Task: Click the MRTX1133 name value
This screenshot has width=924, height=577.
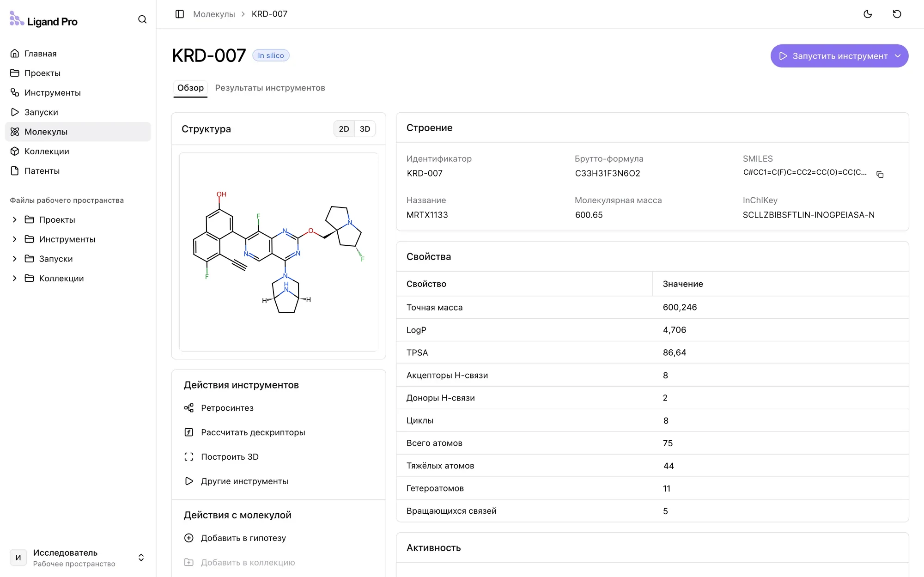Action: (x=427, y=215)
